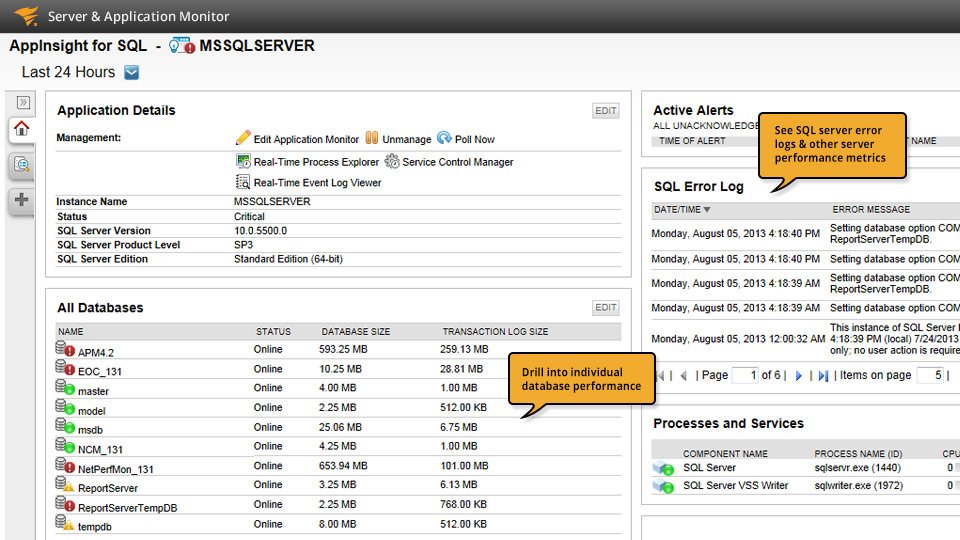Go to the Home sidebar icon
This screenshot has width=960, height=540.
click(x=21, y=129)
